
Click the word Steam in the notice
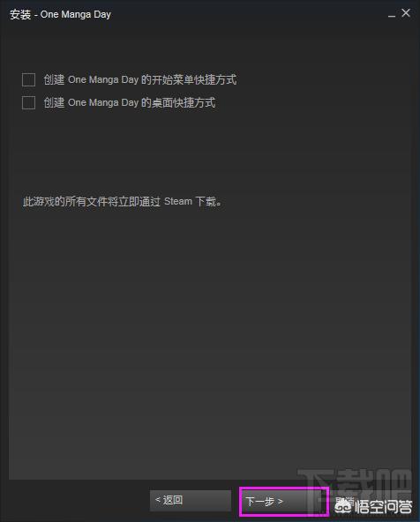coord(178,201)
